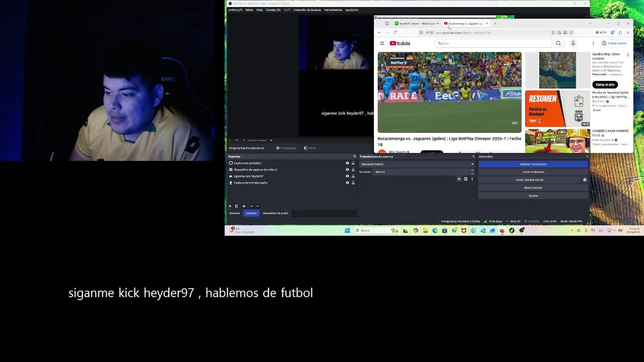The height and width of the screenshot is (362, 644).
Task: Toggle visibility of Captura de entrada audio
Action: click(x=347, y=183)
